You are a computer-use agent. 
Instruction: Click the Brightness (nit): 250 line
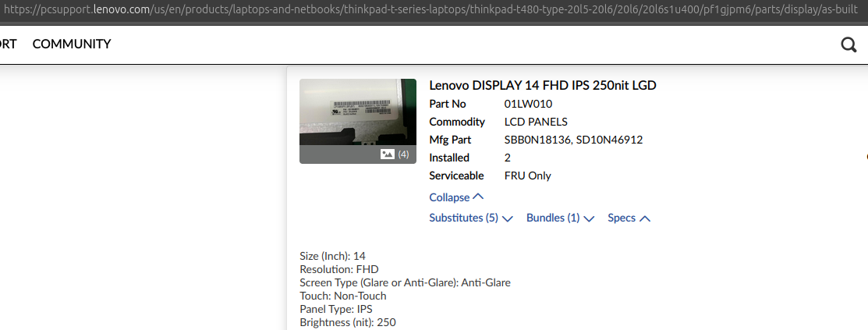(x=348, y=322)
